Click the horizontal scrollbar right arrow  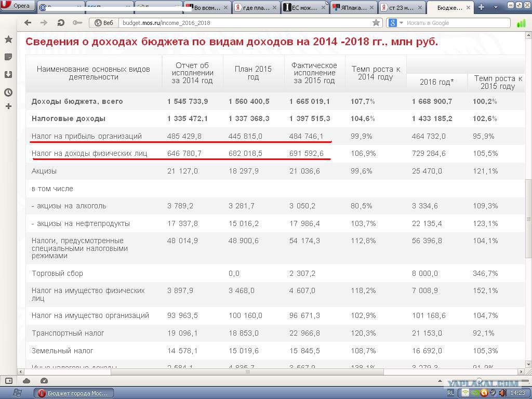point(522,372)
